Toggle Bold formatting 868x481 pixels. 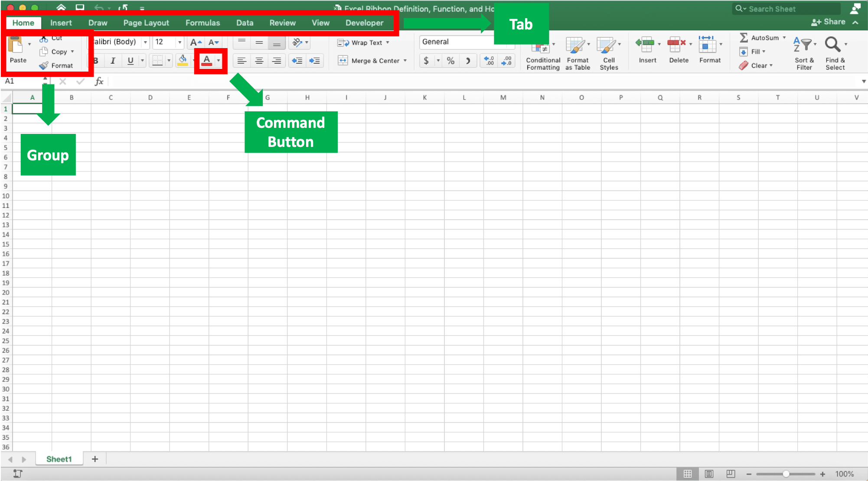[96, 61]
